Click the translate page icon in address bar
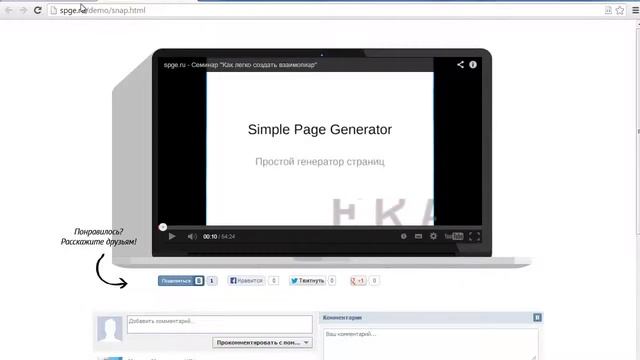Viewport: 640px width, 360px height. coord(608,11)
